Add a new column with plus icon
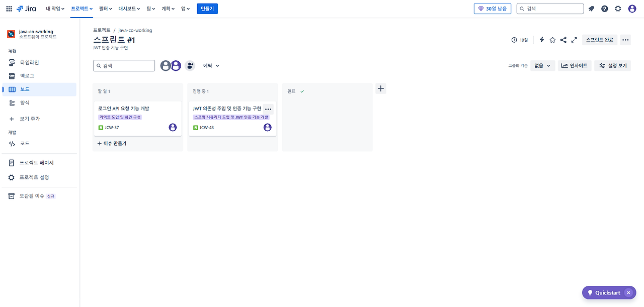 pyautogui.click(x=381, y=88)
